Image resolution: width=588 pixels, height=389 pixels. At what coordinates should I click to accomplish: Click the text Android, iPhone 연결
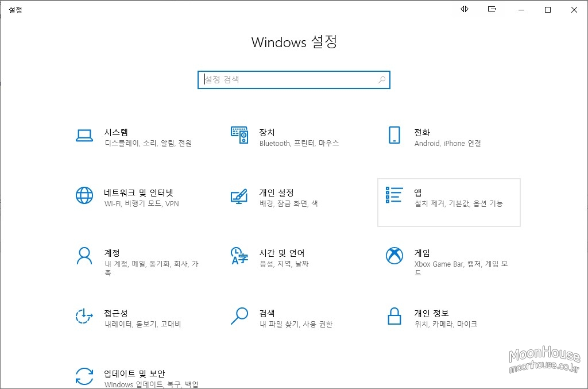[448, 143]
